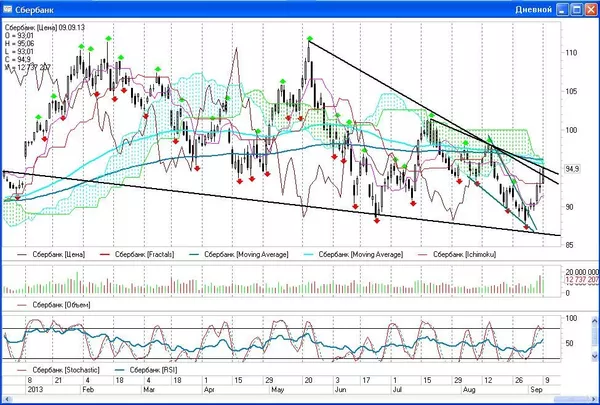Image resolution: width=600 pixels, height=405 pixels.
Task: Click the Aug month label on time axis
Action: pos(469,390)
